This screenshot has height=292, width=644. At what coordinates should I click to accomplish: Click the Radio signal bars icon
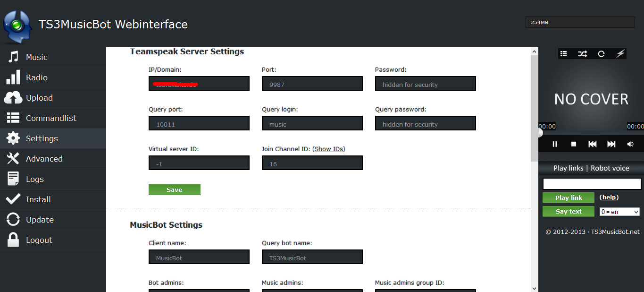[x=13, y=77]
